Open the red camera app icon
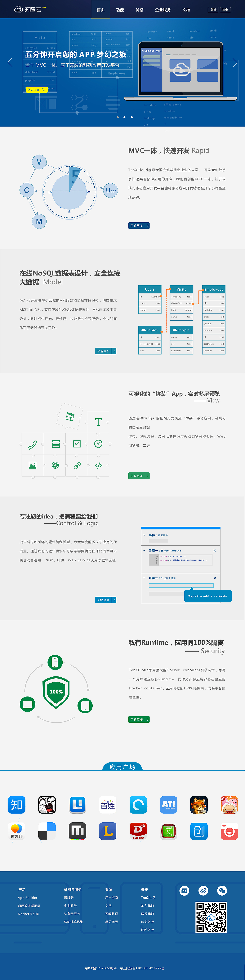The height and width of the screenshot is (980, 245). (x=229, y=831)
